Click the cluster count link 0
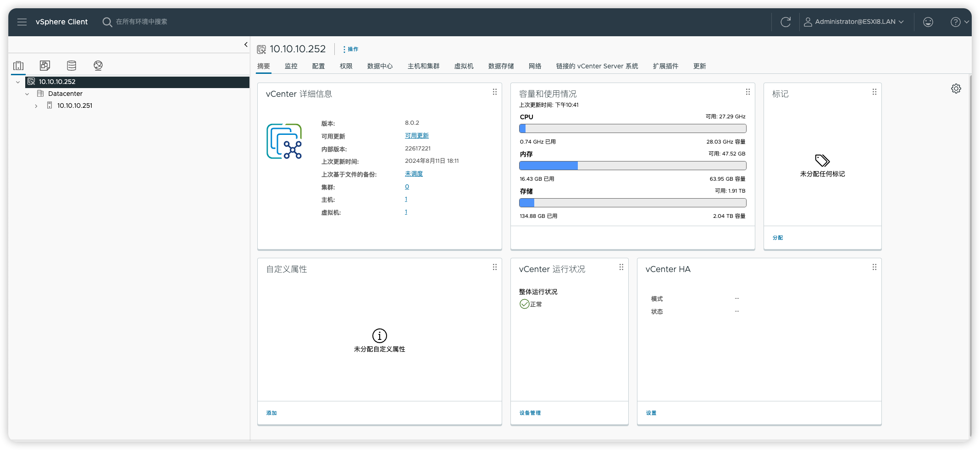 [407, 187]
